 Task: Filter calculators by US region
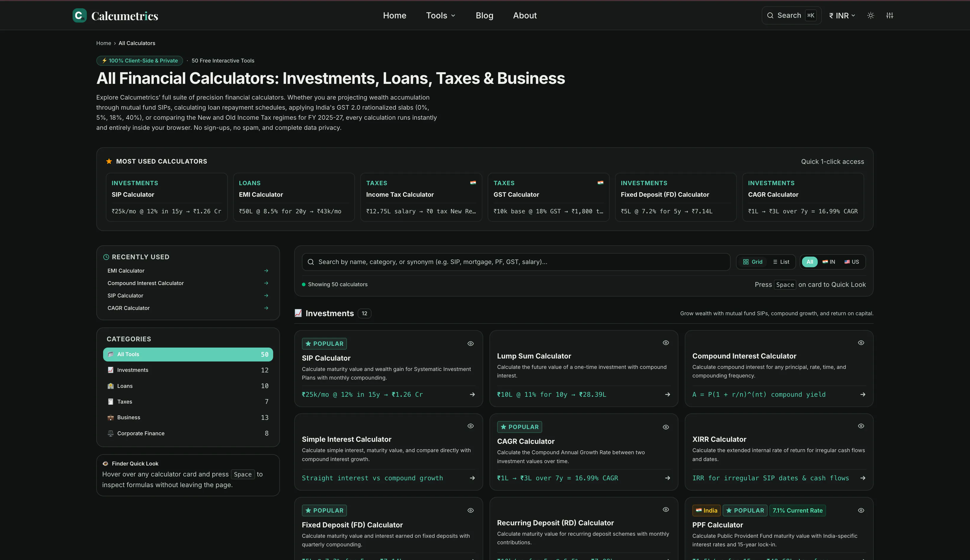[851, 262]
